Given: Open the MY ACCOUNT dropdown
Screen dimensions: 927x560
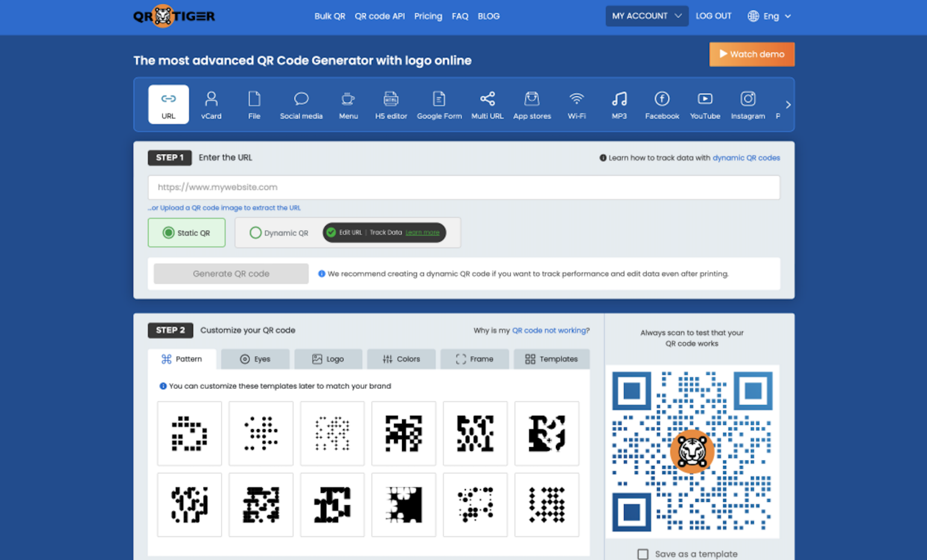Looking at the screenshot, I should (x=646, y=16).
